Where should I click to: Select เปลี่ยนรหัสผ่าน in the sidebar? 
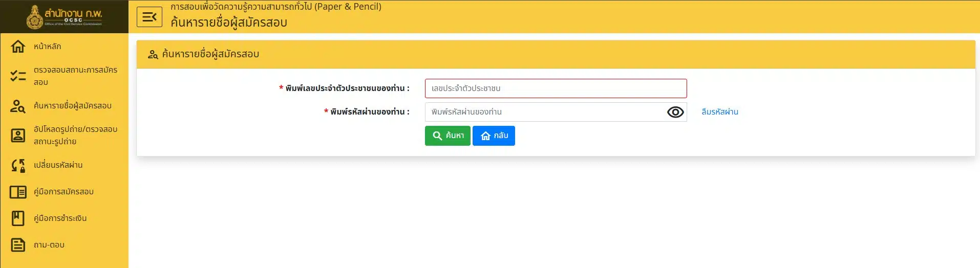[x=58, y=165]
